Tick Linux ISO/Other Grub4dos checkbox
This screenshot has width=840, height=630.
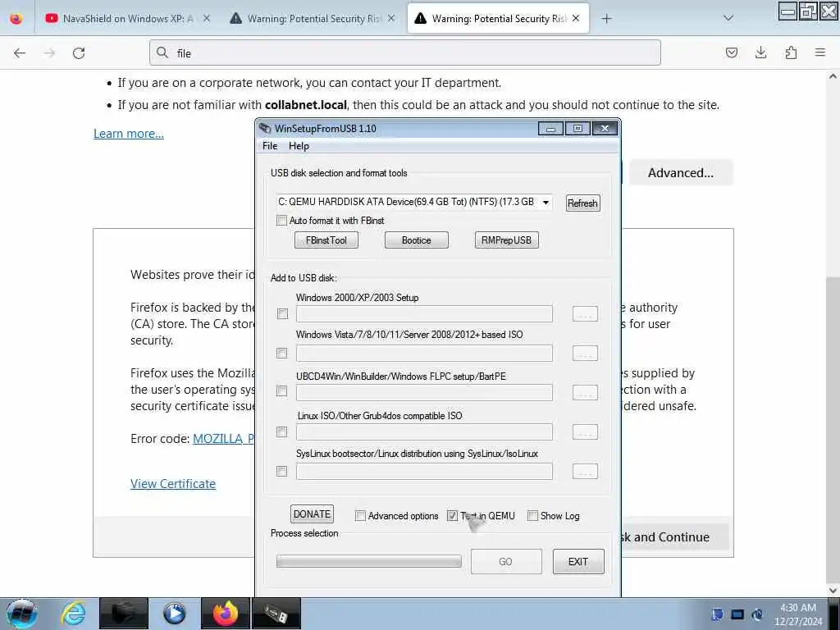click(x=282, y=431)
